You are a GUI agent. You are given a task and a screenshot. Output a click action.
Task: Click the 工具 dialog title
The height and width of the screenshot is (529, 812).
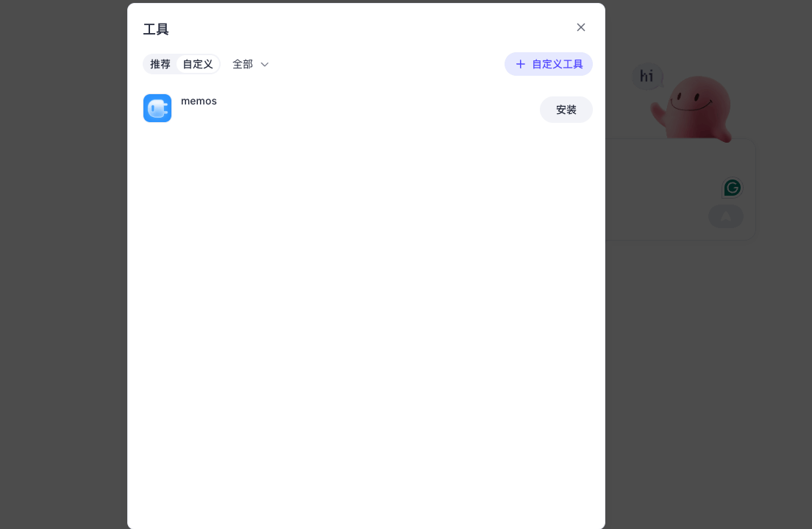click(156, 29)
